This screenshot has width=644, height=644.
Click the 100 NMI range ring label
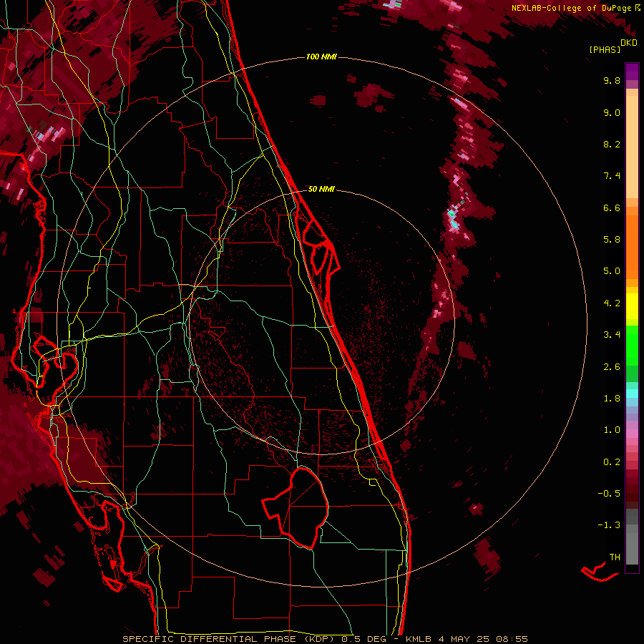pyautogui.click(x=321, y=57)
